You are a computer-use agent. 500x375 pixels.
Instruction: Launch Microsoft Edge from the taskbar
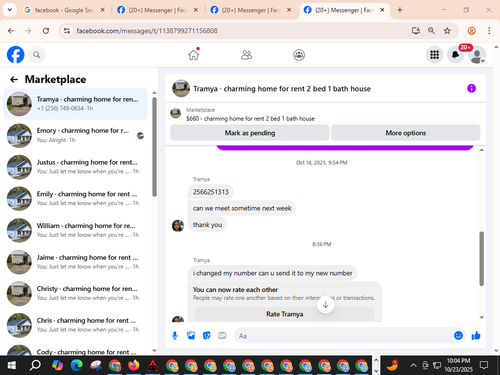click(x=77, y=366)
